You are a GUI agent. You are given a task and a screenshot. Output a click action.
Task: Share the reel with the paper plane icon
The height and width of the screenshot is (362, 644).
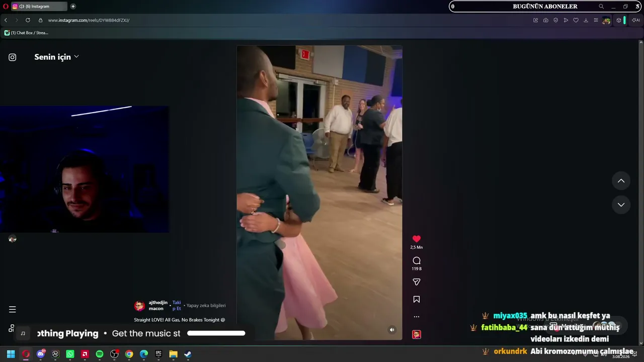point(417,282)
